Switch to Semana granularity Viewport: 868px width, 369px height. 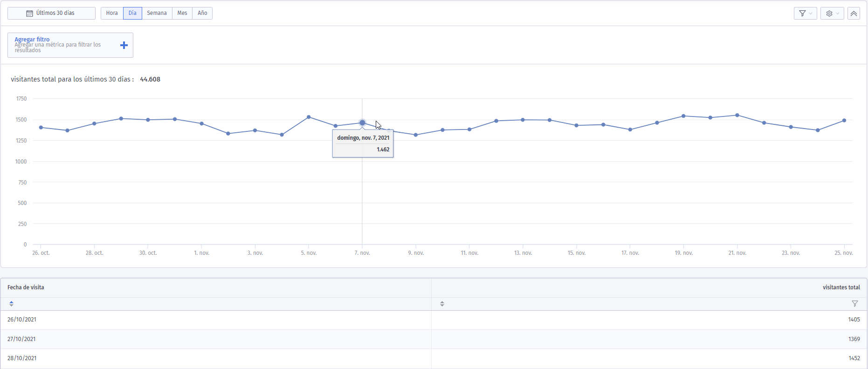(157, 13)
